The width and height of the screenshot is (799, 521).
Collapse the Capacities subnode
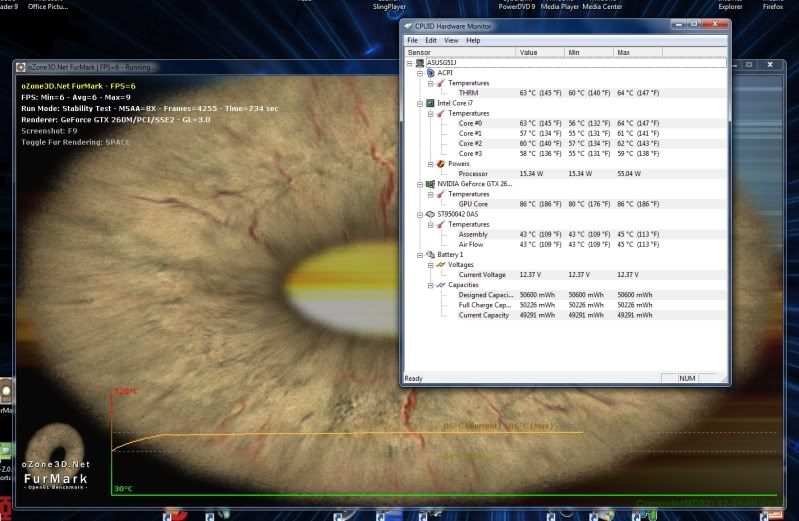pos(431,285)
